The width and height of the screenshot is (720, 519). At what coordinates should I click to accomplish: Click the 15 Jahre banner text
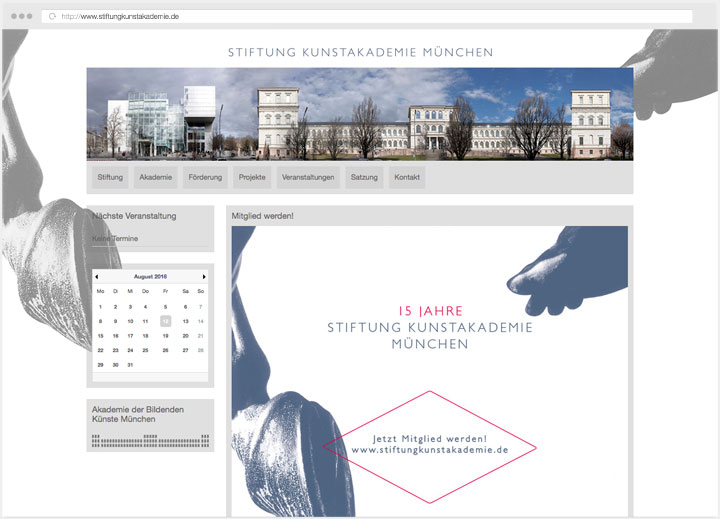[430, 311]
